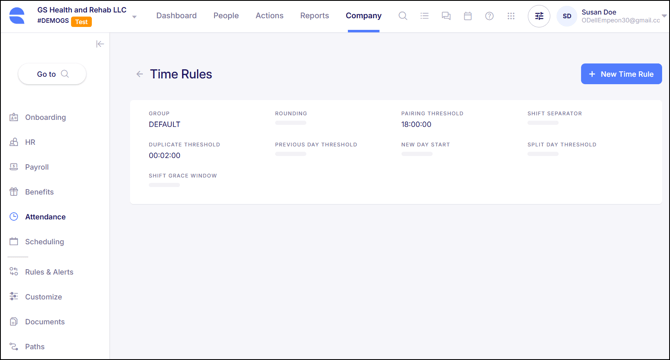
Task: Open Paths in the sidebar
Action: [x=35, y=346]
